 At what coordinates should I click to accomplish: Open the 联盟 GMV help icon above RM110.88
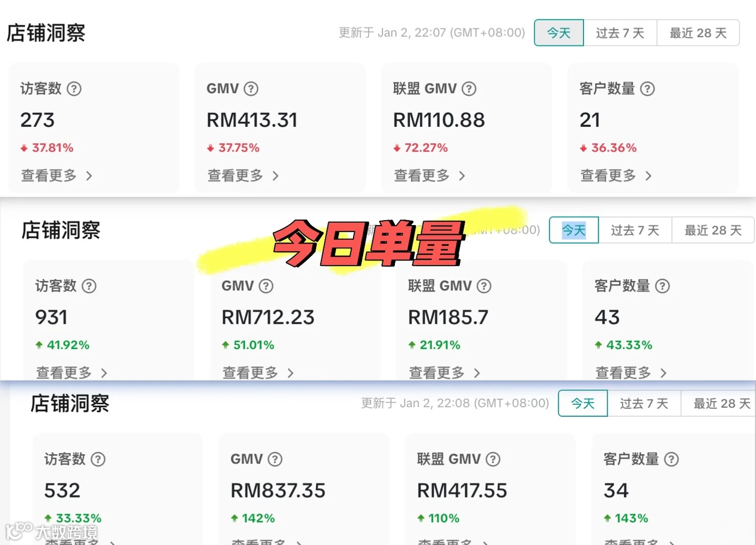point(469,89)
